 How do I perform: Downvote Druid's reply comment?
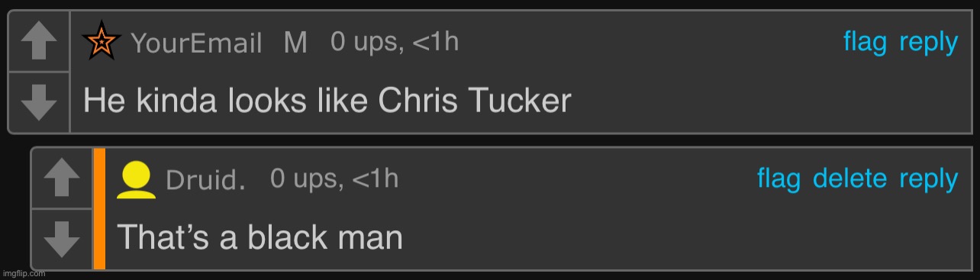[62, 240]
